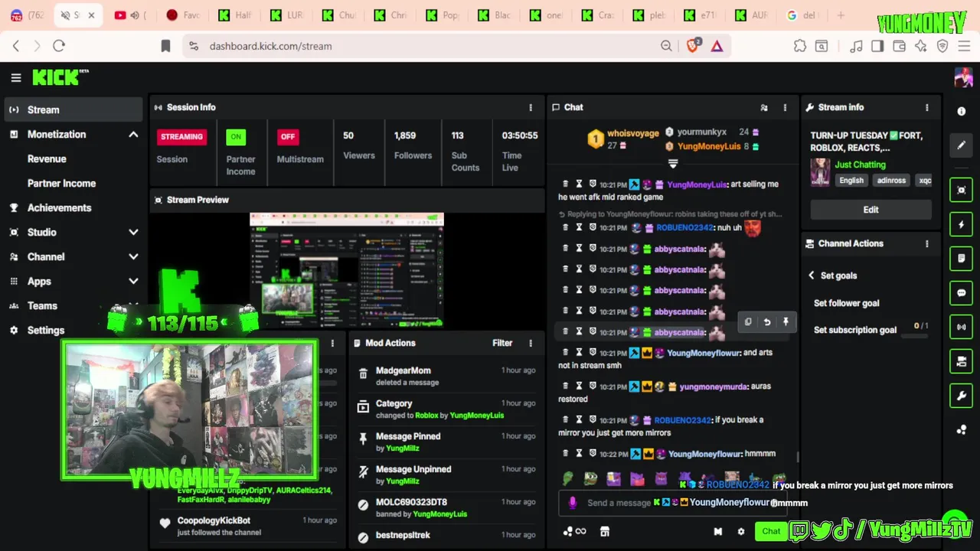Open the hamburger menu beside Kick logo
Image resolution: width=980 pixels, height=551 pixels.
point(15,77)
